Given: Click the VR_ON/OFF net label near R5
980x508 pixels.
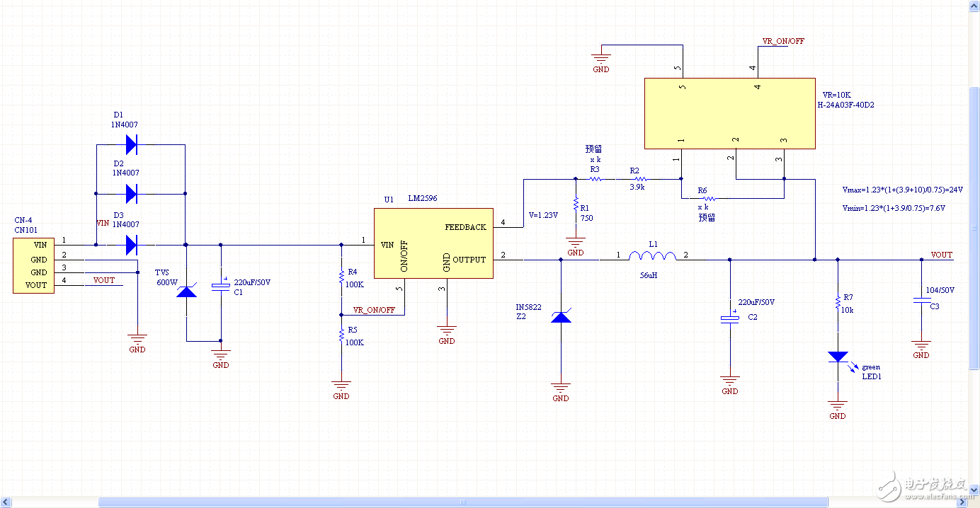Looking at the screenshot, I should click(x=374, y=310).
